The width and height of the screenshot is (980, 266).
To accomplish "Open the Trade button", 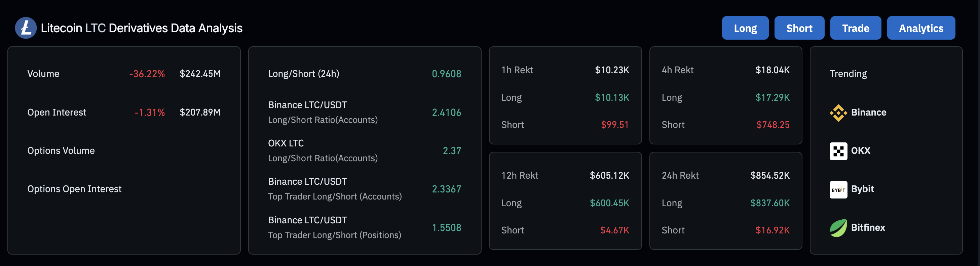I will click(x=855, y=28).
